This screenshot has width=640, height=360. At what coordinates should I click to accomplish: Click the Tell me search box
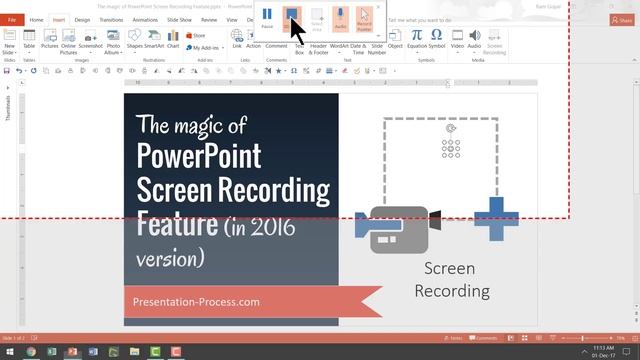pos(420,20)
